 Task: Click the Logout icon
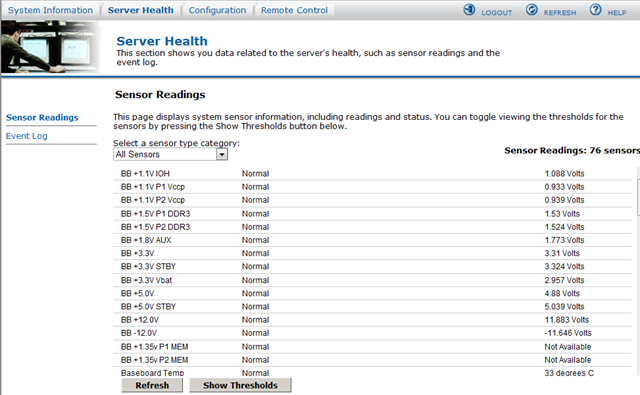point(469,9)
